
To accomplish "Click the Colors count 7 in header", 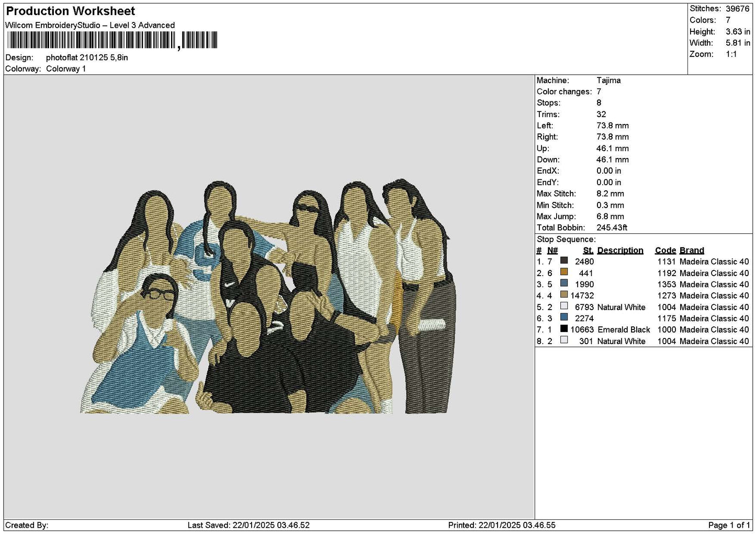I will click(728, 20).
